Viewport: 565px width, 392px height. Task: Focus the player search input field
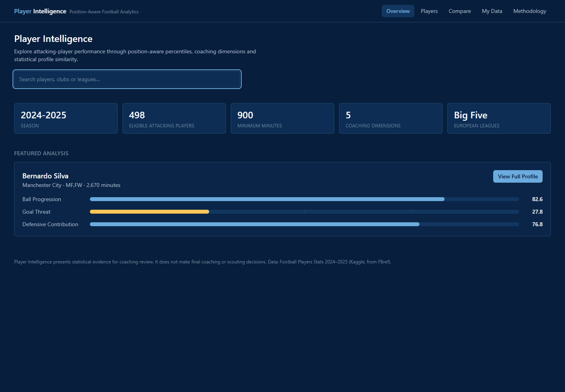click(x=127, y=79)
